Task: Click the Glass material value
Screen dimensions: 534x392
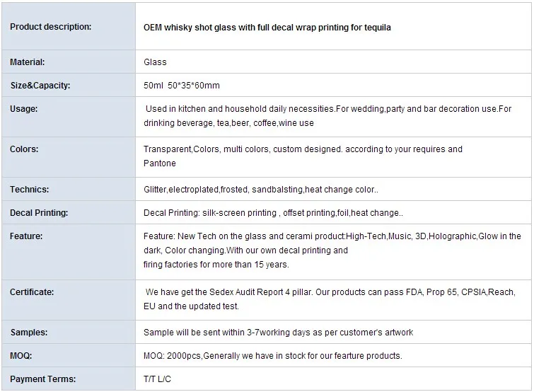Action: point(155,62)
